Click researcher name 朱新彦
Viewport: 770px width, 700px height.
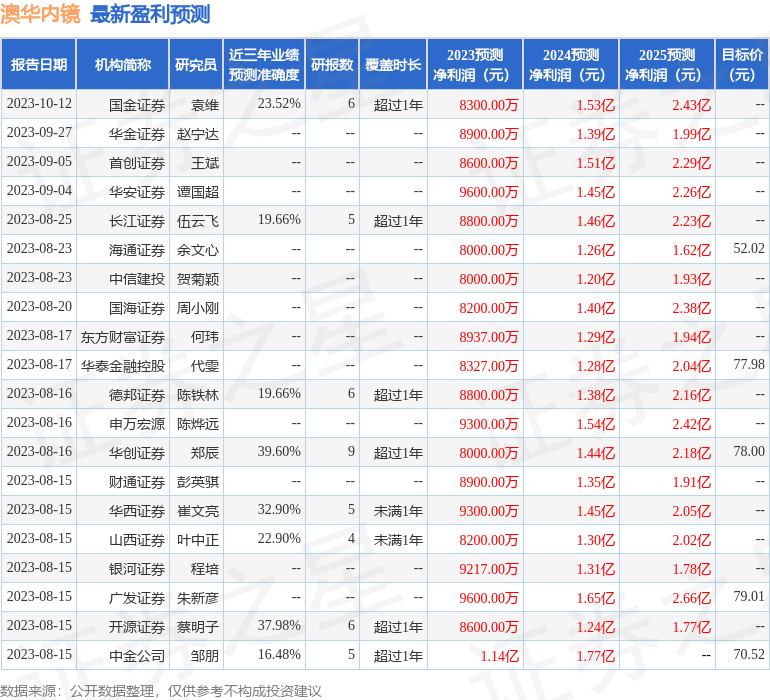tap(198, 598)
